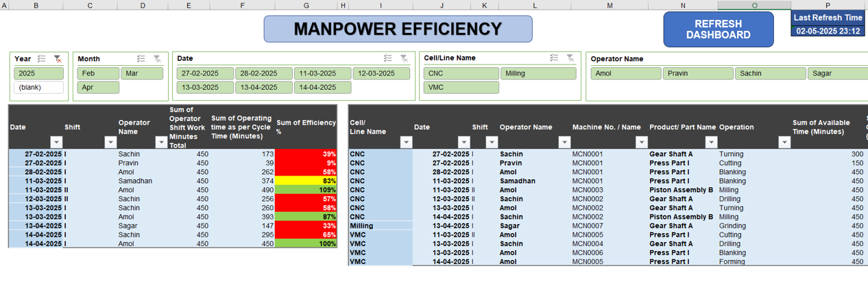Toggle the (blank) item in Year slicer
The image size is (868, 286).
(x=39, y=87)
